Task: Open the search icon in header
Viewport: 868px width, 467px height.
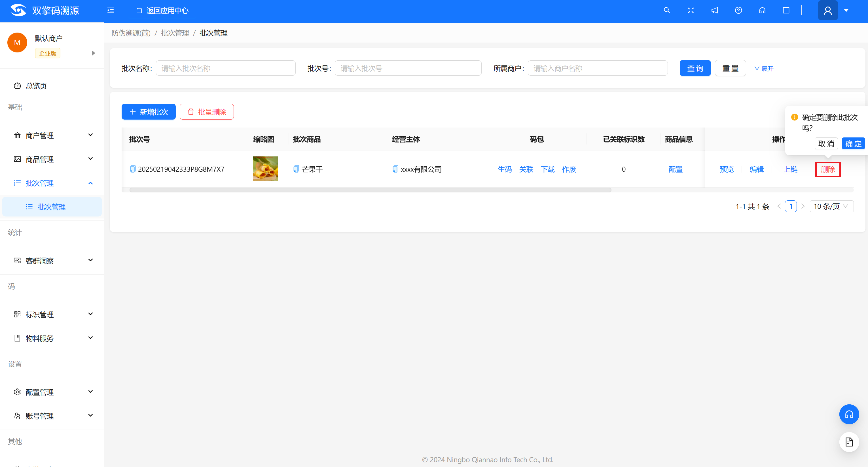Action: 666,10
